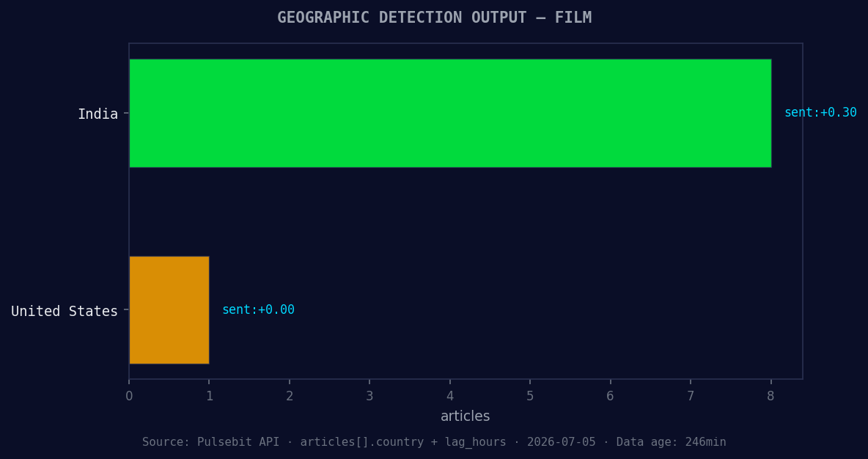Click x-axis tick value 4
The width and height of the screenshot is (868, 459).
(x=450, y=396)
